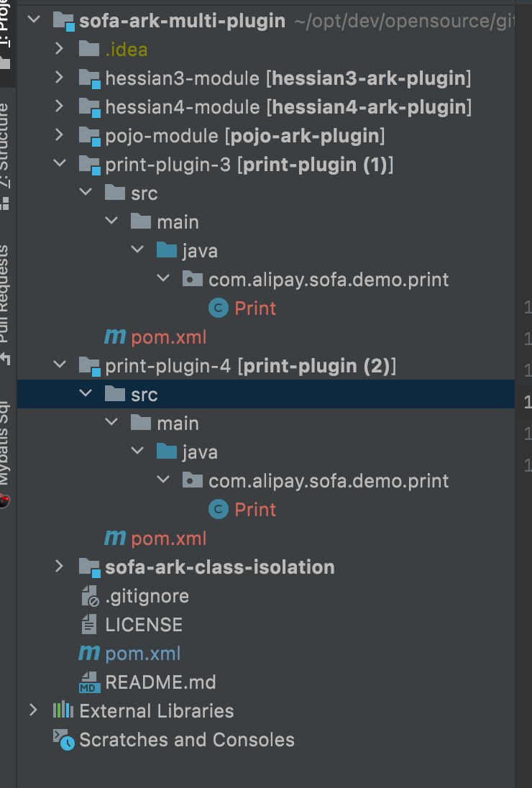Click the package icon for com.alipay.sofa.demo.print
532x788 pixels.
tap(193, 479)
